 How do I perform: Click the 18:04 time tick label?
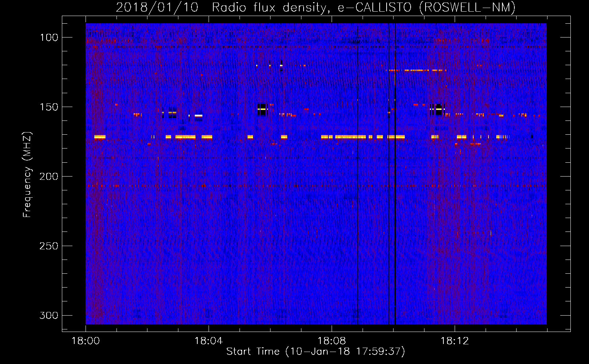point(209,341)
